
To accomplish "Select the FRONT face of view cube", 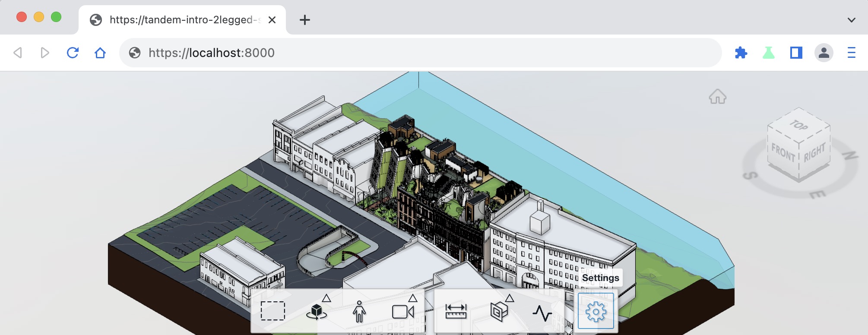I will click(x=783, y=153).
